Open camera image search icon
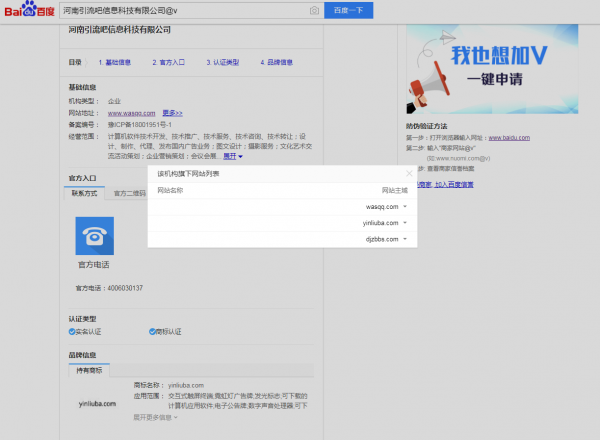Image resolution: width=600 pixels, height=440 pixels. [314, 10]
